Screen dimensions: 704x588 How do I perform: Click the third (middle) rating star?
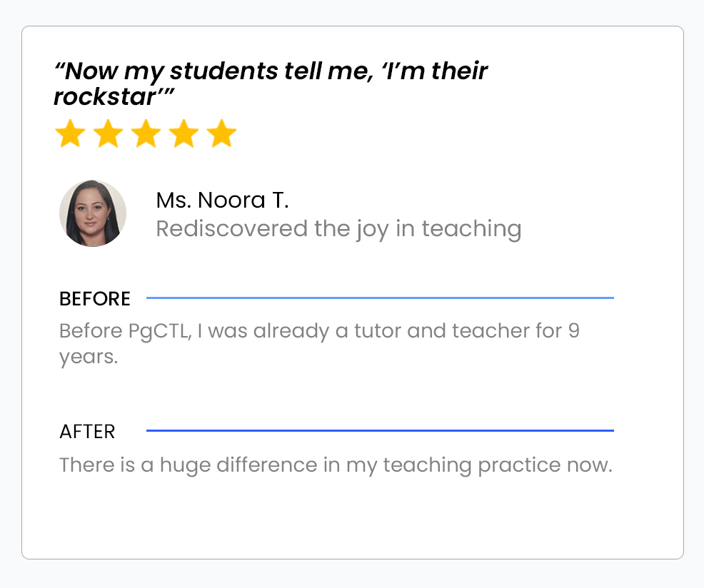146,134
